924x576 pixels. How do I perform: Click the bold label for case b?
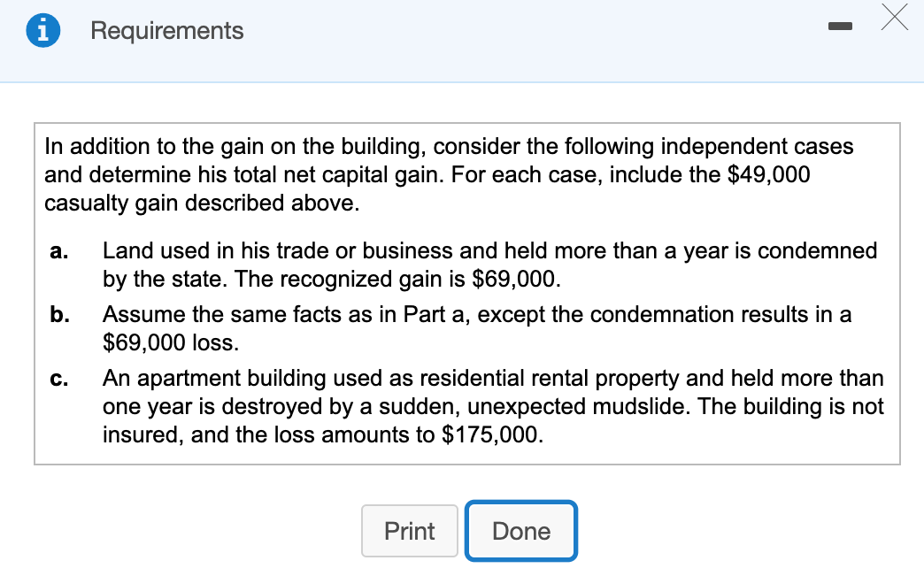(x=58, y=315)
